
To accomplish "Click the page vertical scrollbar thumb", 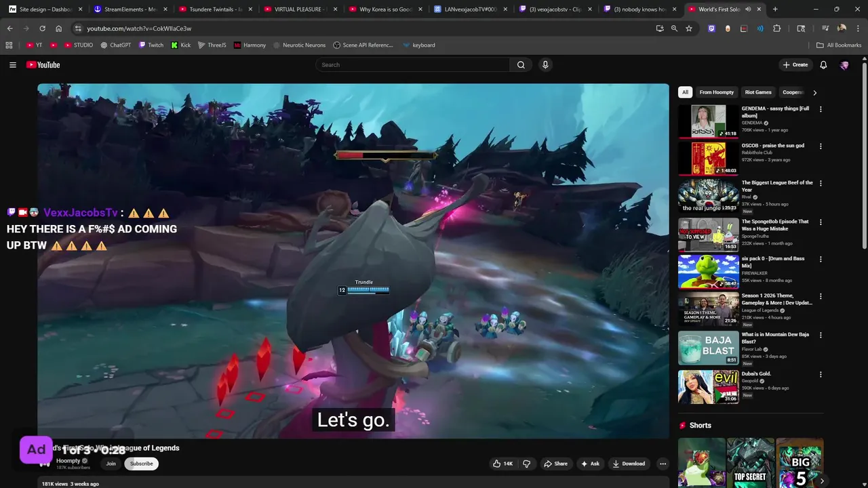I will pos(865,156).
